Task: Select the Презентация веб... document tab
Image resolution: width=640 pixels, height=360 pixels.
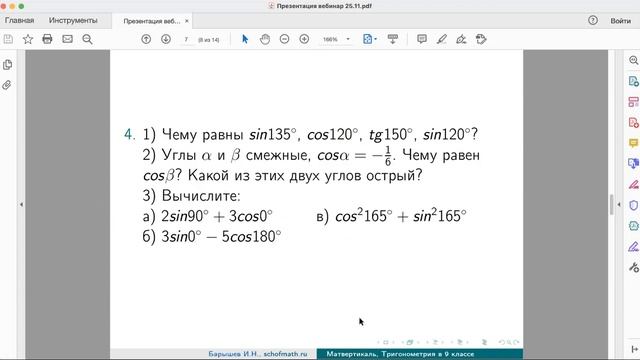Action: [151, 21]
